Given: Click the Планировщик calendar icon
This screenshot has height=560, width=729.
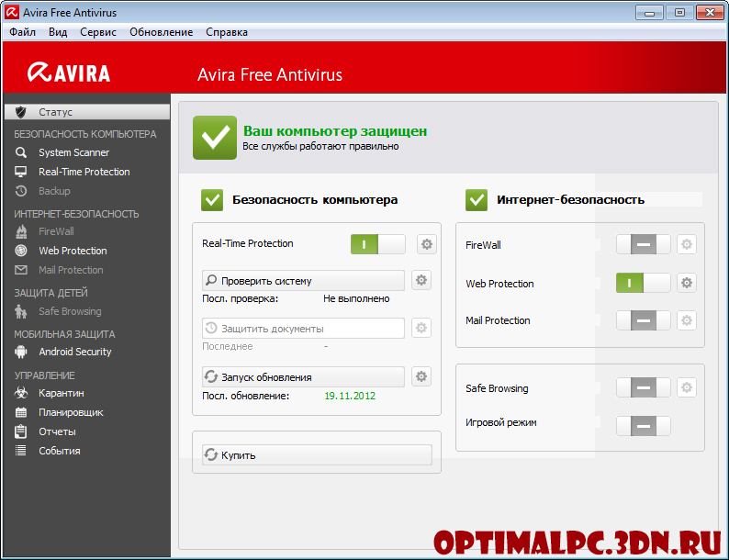Looking at the screenshot, I should coord(21,412).
